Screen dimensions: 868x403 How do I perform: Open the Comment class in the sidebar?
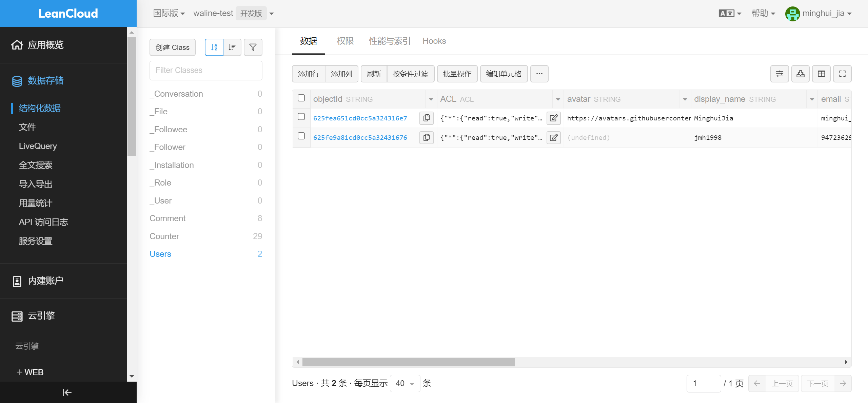coord(167,218)
